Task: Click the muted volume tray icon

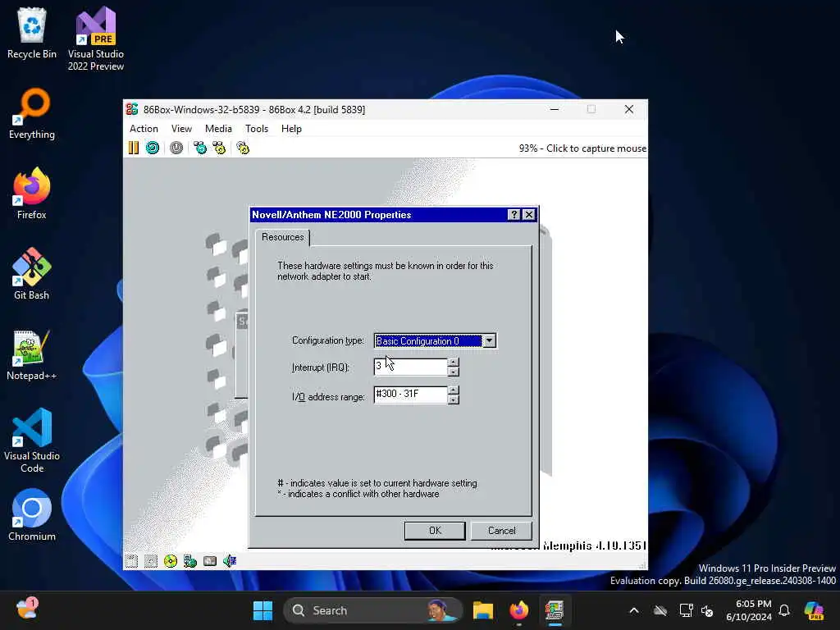Action: coord(707,610)
